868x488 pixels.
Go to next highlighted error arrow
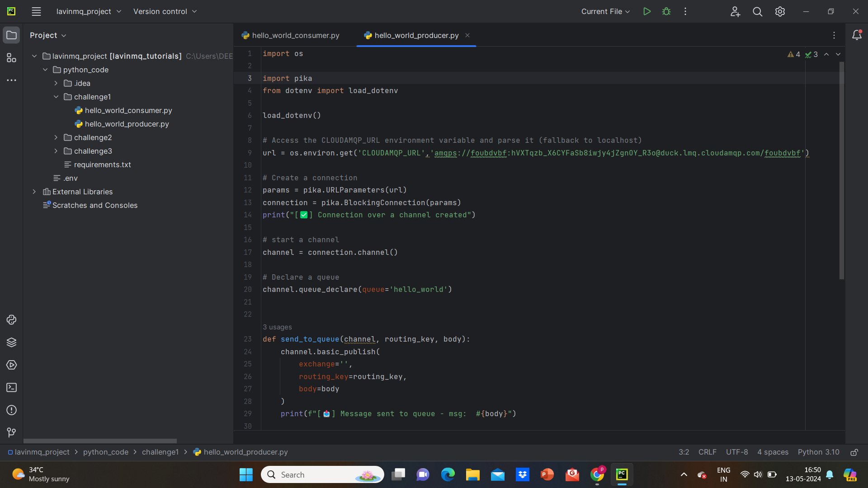click(838, 54)
